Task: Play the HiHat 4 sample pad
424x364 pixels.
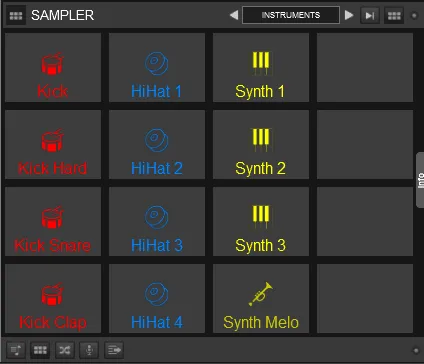Action: (157, 298)
